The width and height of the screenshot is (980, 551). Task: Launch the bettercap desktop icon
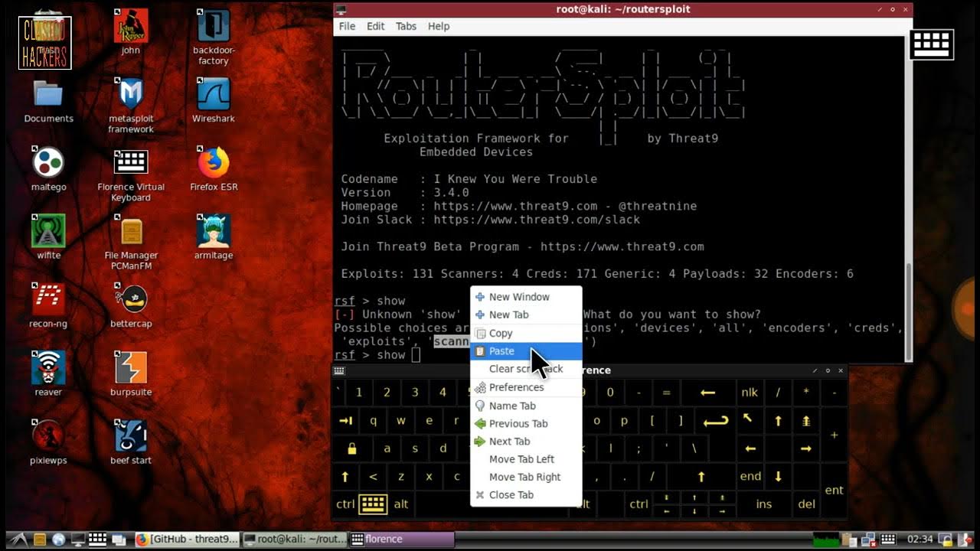coord(131,305)
